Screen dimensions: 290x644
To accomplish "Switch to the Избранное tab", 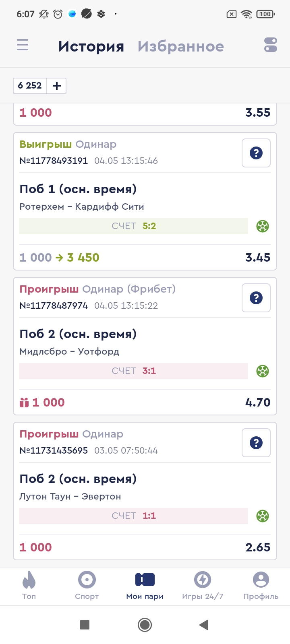I will click(x=180, y=46).
